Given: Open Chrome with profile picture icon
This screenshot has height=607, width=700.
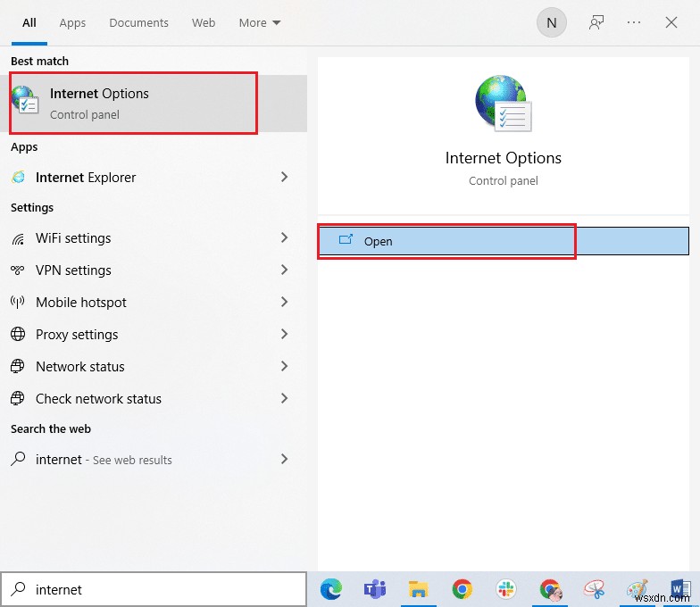Looking at the screenshot, I should tap(550, 589).
